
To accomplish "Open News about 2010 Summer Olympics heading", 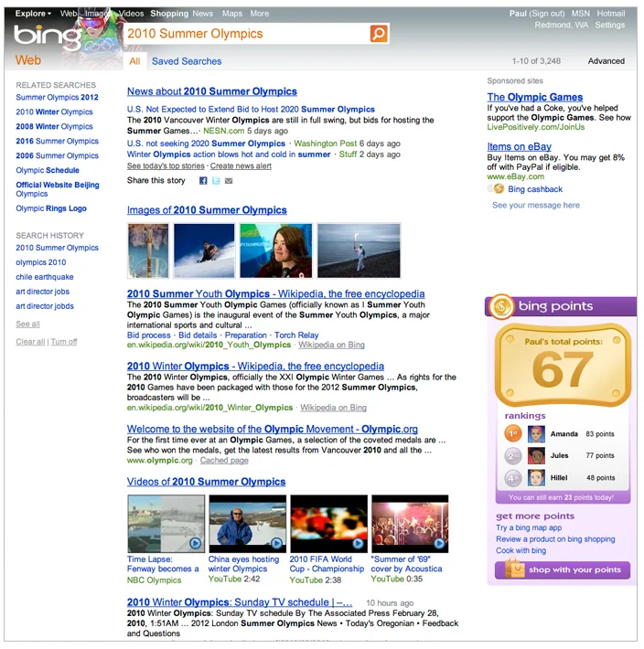I will (x=212, y=91).
